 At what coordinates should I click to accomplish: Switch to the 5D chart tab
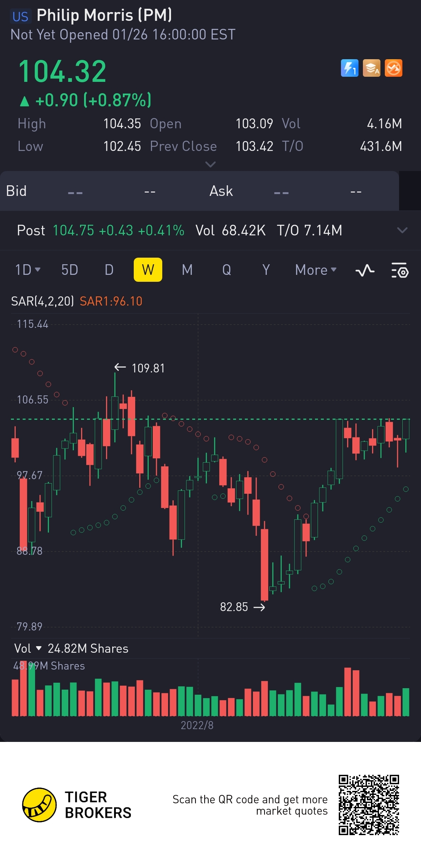coord(69,270)
